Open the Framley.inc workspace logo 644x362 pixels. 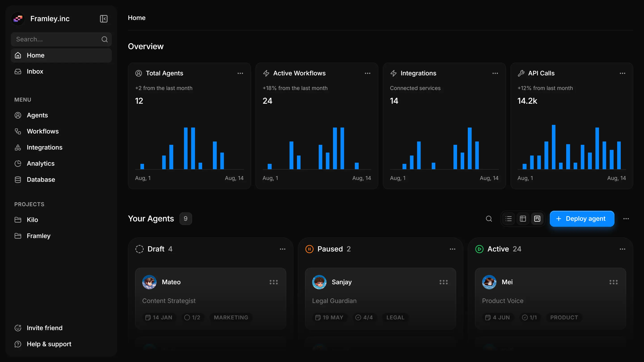coord(17,19)
